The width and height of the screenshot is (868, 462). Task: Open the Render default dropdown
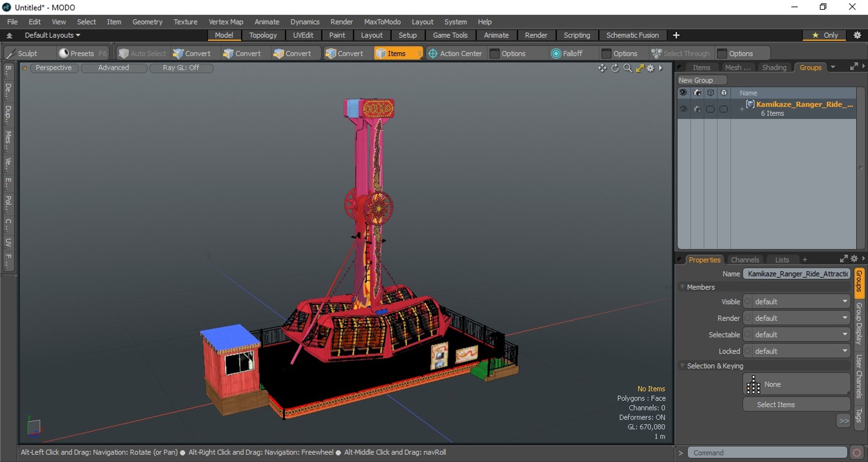(797, 318)
